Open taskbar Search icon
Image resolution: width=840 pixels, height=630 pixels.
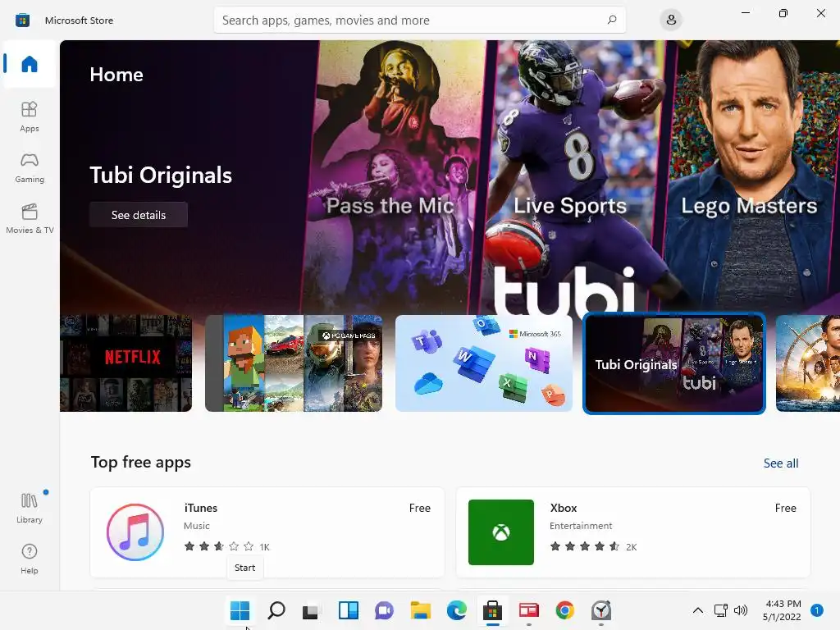[x=276, y=610]
